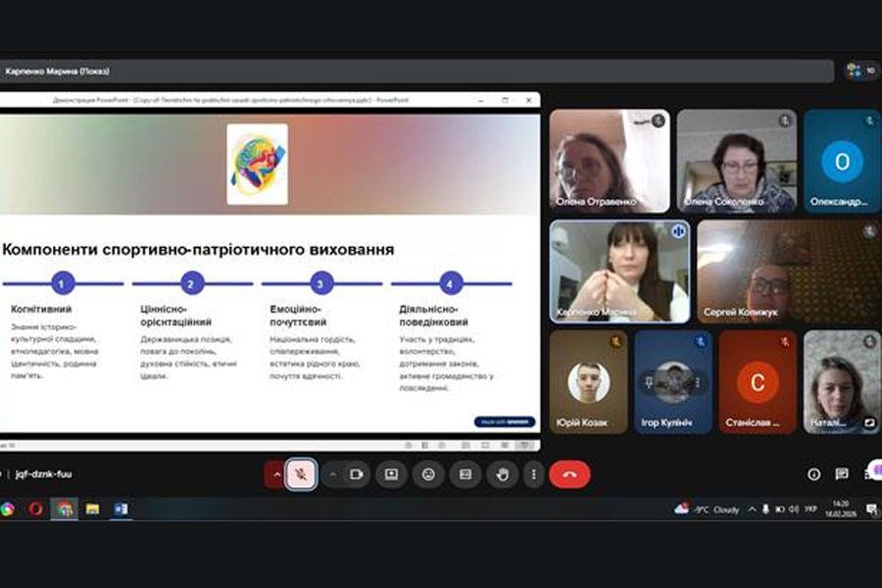This screenshot has height=588, width=882.
Task: Click the microphone icon in system tray
Action: click(x=765, y=510)
